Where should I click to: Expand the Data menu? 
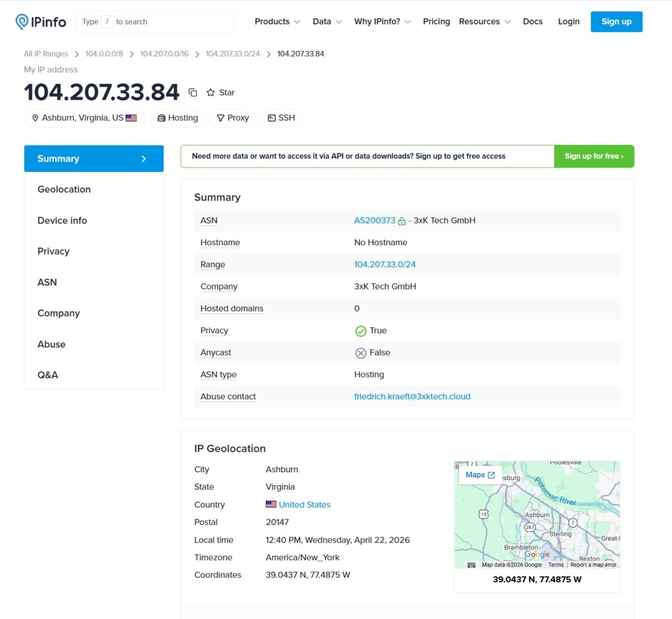point(327,22)
